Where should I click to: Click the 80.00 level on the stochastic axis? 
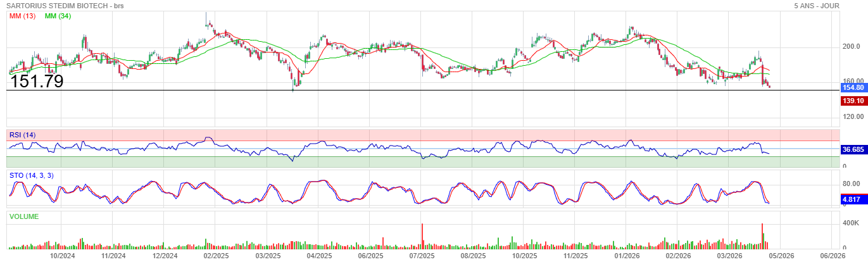click(x=851, y=184)
